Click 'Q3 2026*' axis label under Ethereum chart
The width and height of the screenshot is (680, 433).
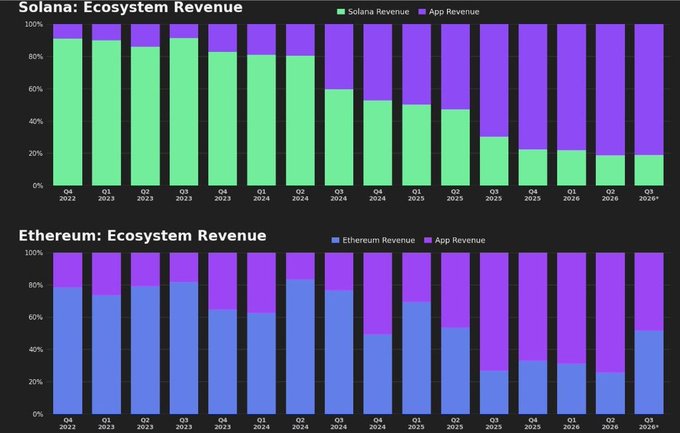pyautogui.click(x=649, y=424)
